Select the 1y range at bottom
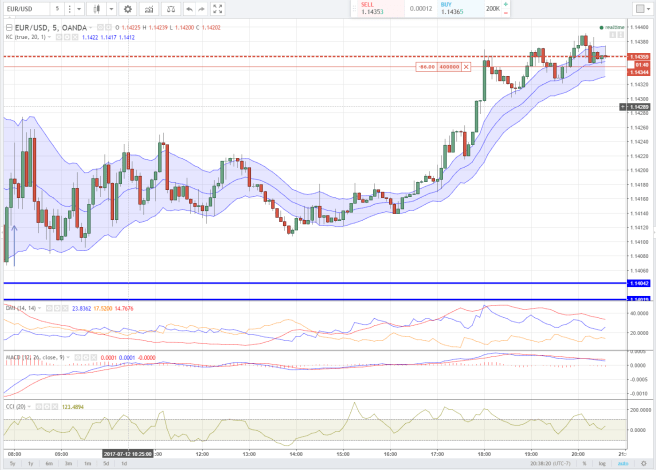Screen dimensions: 656x470 click(30, 464)
